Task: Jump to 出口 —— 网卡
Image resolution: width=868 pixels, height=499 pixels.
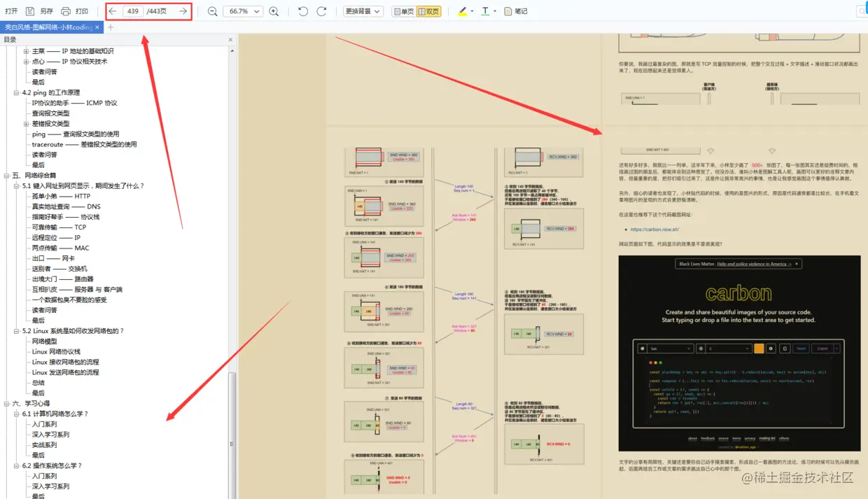Action: (53, 258)
